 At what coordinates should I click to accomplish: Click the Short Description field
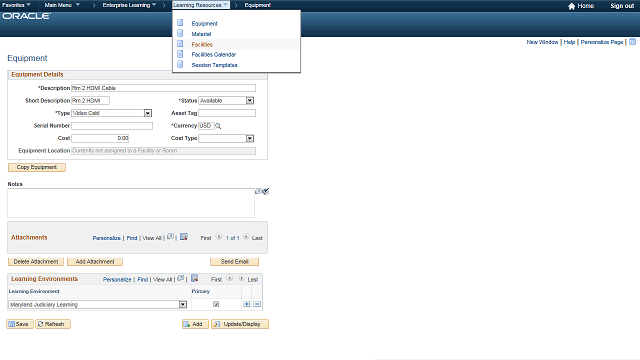(91, 100)
